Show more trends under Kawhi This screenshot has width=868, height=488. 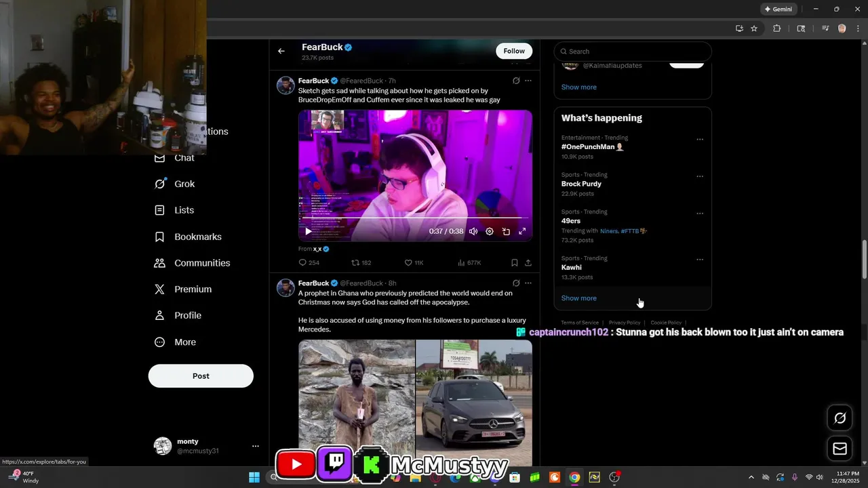[x=579, y=298]
